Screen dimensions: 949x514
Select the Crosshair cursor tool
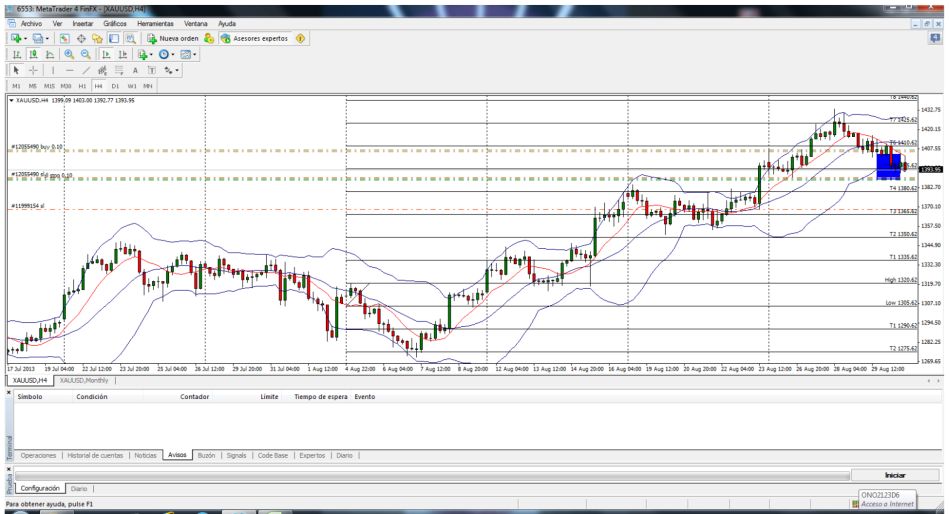click(31, 71)
